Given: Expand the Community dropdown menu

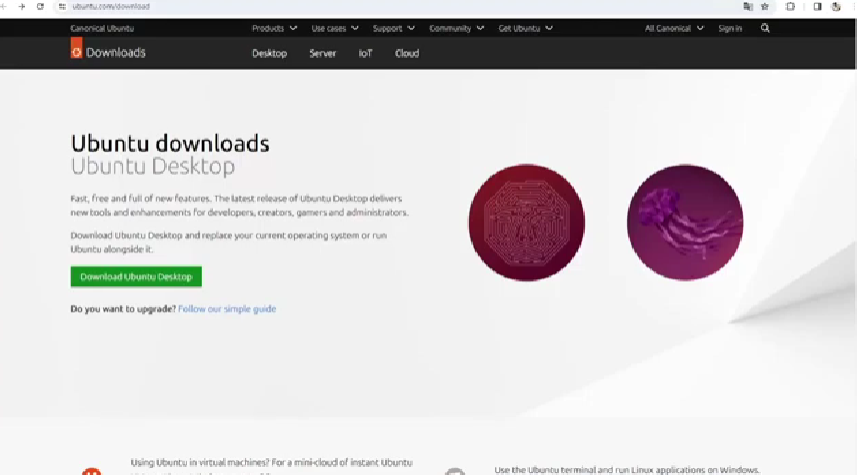Looking at the screenshot, I should coord(456,28).
